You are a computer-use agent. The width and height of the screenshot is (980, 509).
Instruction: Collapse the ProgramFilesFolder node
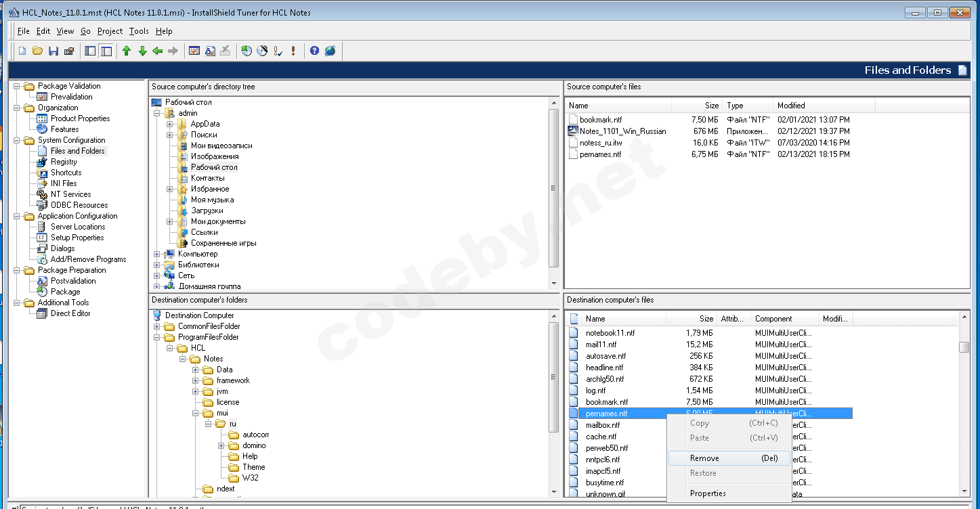coord(157,337)
